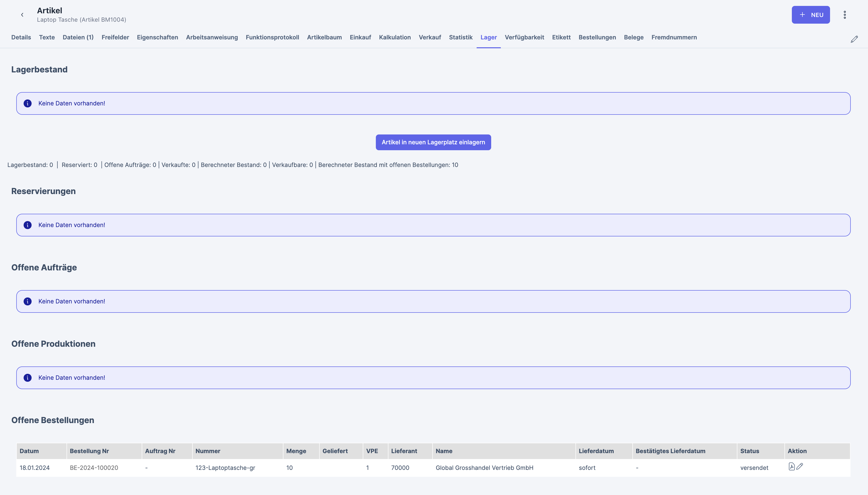Switch to the Kalkulation tab
This screenshot has width=868, height=495.
(x=395, y=37)
